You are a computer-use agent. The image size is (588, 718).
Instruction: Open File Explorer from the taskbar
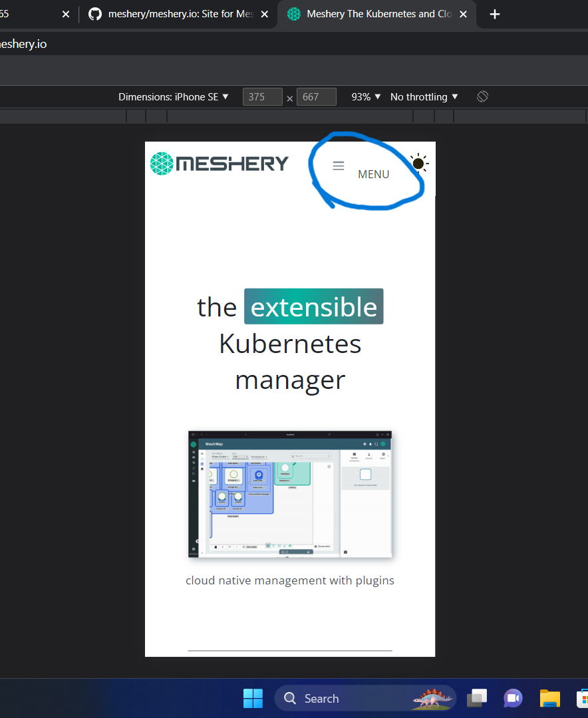(549, 698)
